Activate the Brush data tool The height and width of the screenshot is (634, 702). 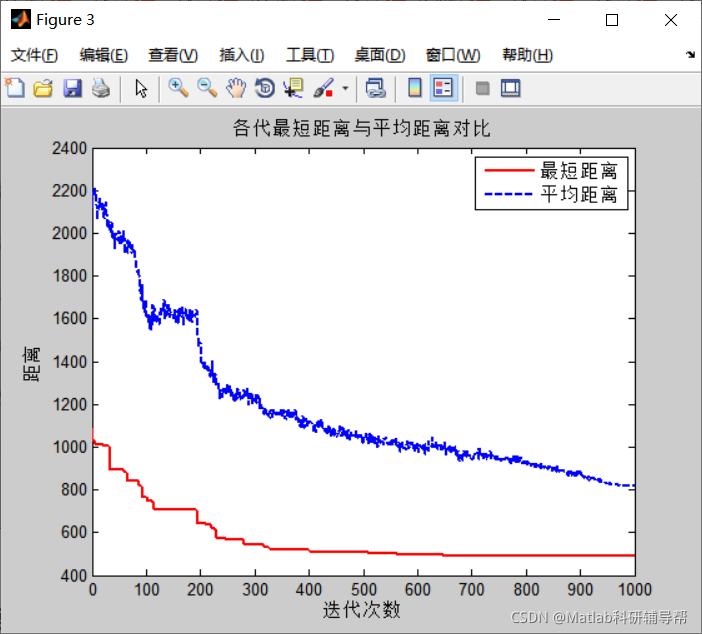coord(324,88)
